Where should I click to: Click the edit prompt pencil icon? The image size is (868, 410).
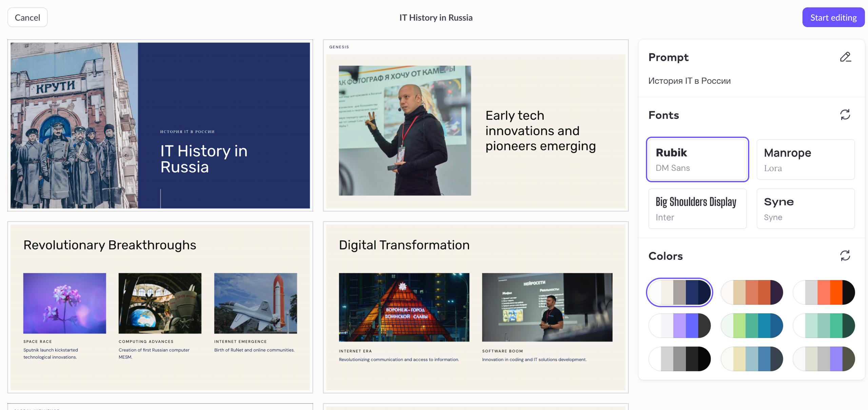pos(845,57)
